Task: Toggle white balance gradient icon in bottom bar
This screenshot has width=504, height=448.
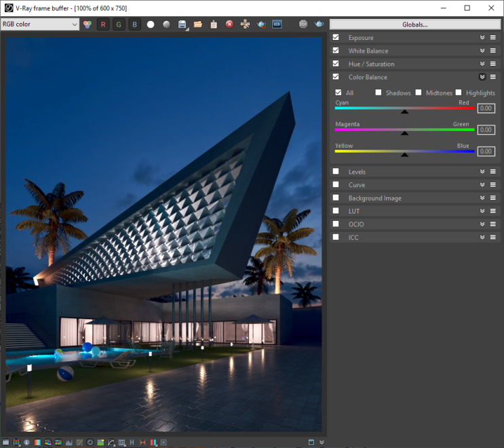Action: [x=37, y=443]
